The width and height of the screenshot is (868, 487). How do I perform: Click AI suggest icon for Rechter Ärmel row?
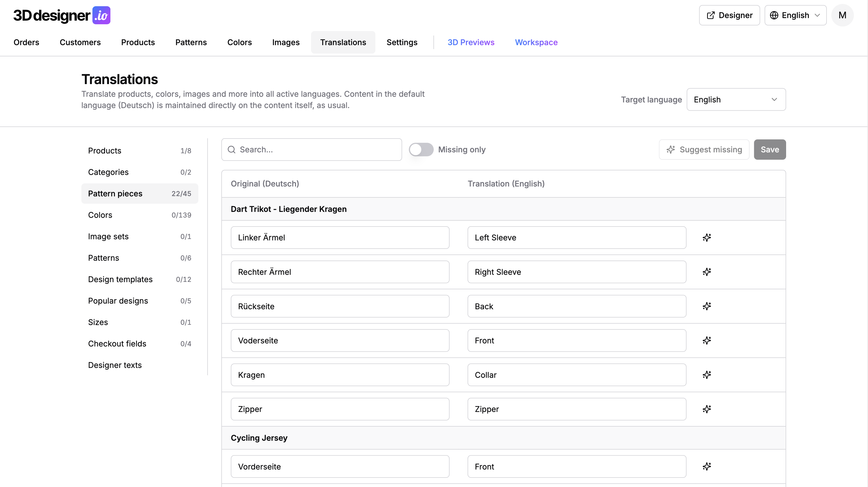click(706, 272)
